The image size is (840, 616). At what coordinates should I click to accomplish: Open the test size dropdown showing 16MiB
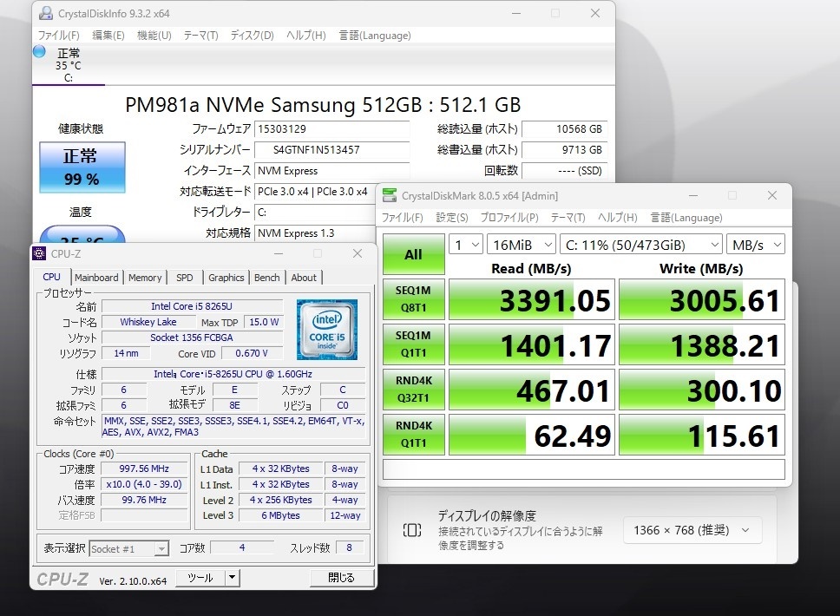(522, 245)
